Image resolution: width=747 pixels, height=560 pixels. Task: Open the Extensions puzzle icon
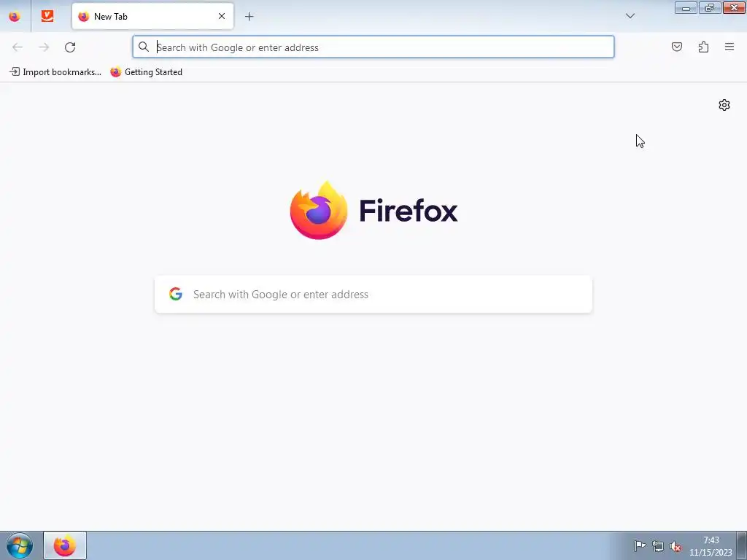coord(703,47)
